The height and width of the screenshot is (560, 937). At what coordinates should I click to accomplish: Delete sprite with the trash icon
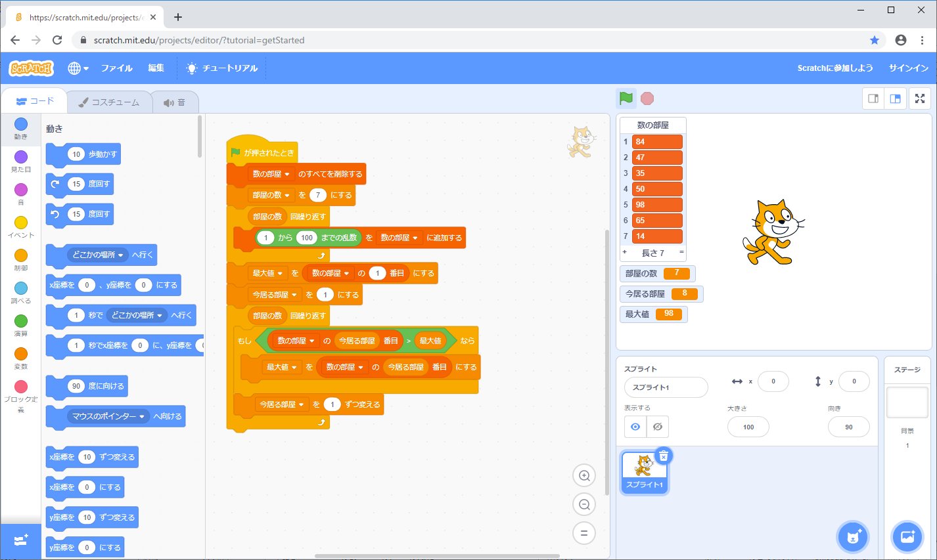coord(664,456)
